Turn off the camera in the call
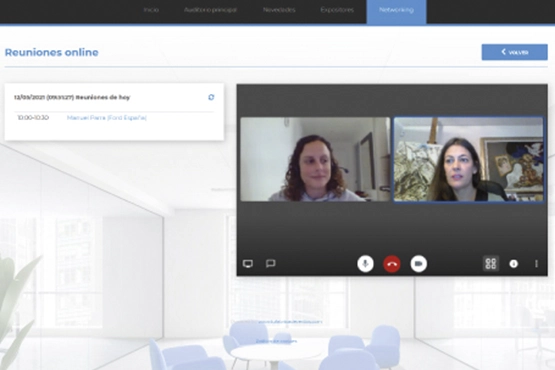The image size is (555, 370). pos(418,264)
